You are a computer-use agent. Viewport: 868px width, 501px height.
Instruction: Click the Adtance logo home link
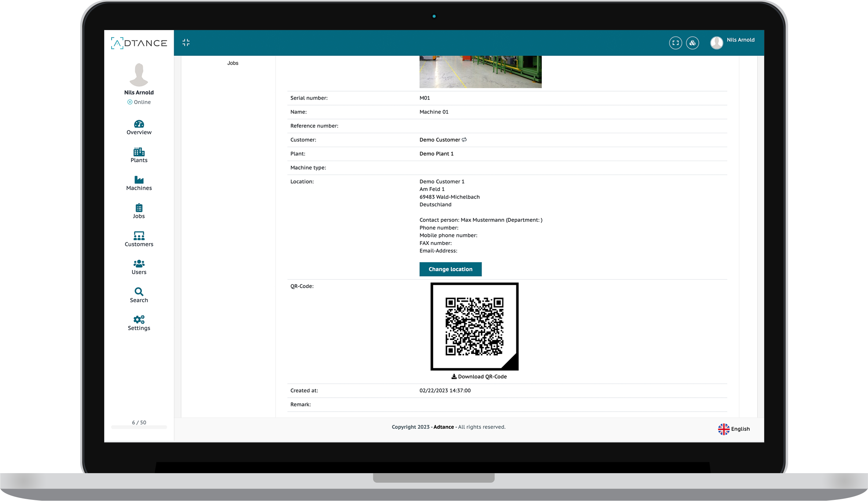138,42
